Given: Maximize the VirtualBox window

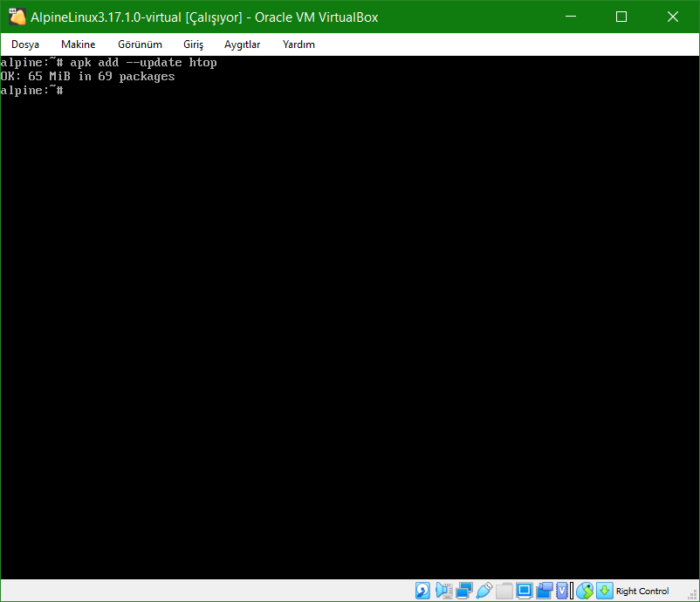Looking at the screenshot, I should coord(621,17).
